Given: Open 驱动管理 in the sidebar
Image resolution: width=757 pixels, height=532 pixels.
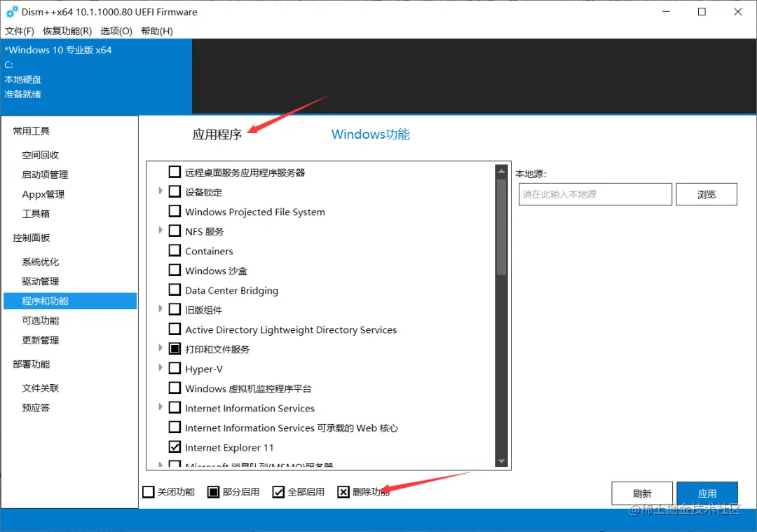Looking at the screenshot, I should click(x=41, y=282).
